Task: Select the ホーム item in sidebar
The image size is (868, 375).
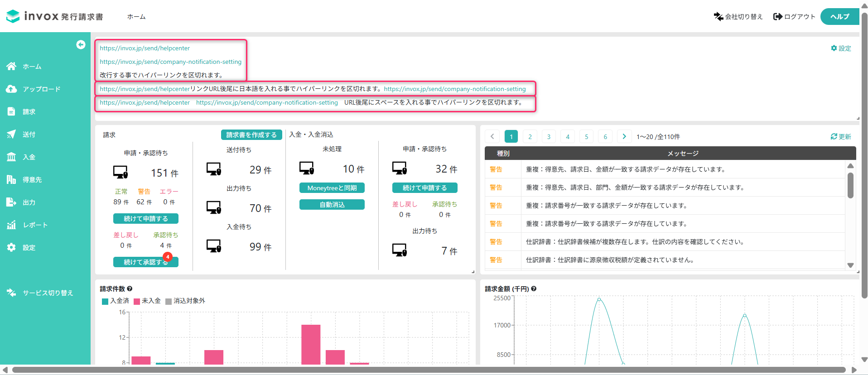Action: 32,67
